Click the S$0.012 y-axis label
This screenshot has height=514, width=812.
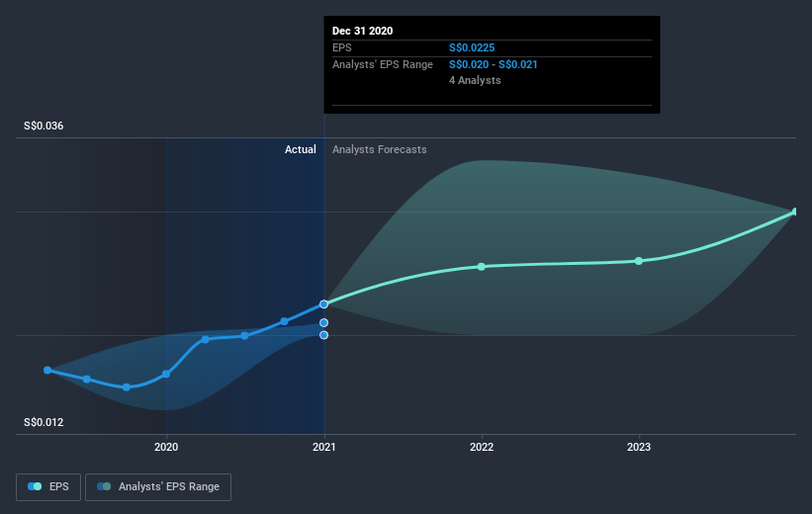(44, 422)
